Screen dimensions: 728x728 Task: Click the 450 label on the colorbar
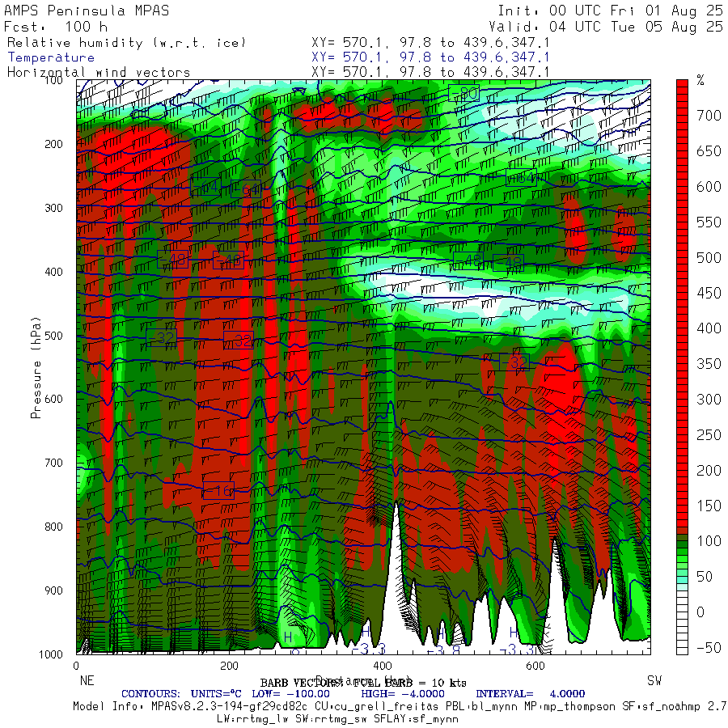tap(709, 293)
